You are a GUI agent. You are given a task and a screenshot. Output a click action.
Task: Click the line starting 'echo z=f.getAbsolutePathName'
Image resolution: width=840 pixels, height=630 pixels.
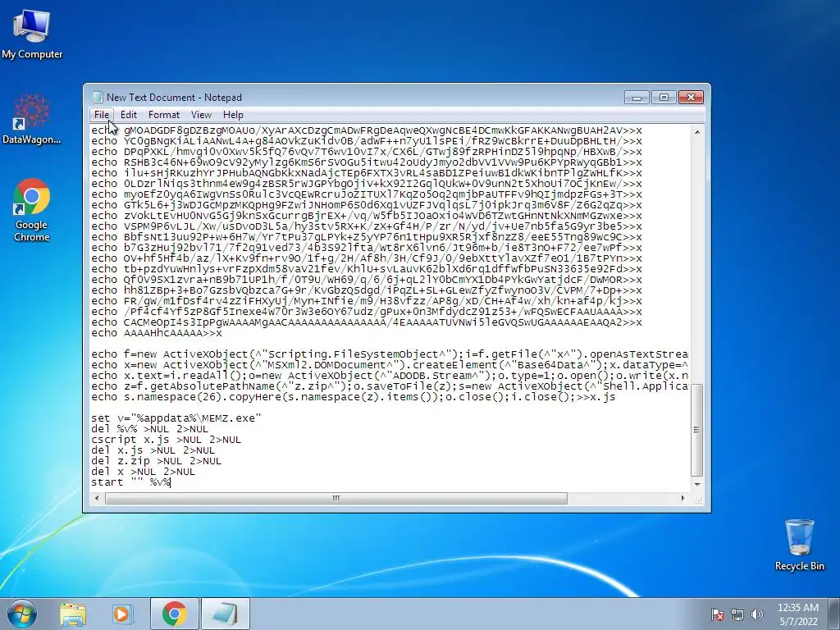[390, 386]
